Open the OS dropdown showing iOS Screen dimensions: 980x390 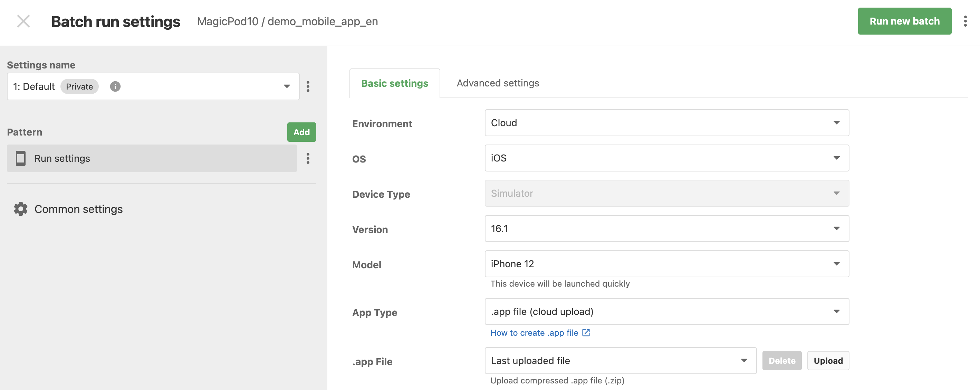click(x=666, y=158)
